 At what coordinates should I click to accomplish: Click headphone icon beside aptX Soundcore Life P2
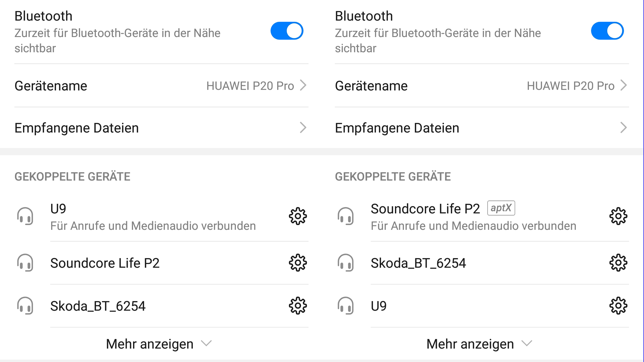click(346, 216)
